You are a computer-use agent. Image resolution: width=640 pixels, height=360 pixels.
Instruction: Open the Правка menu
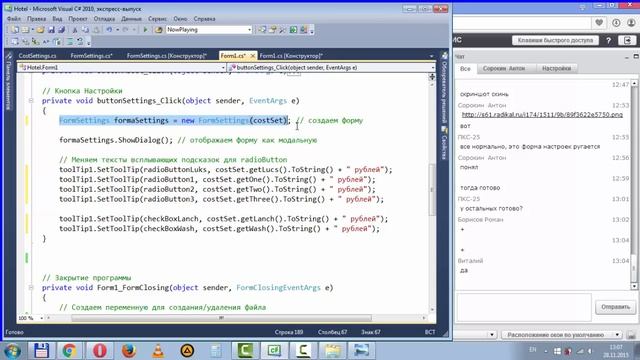tap(36, 19)
